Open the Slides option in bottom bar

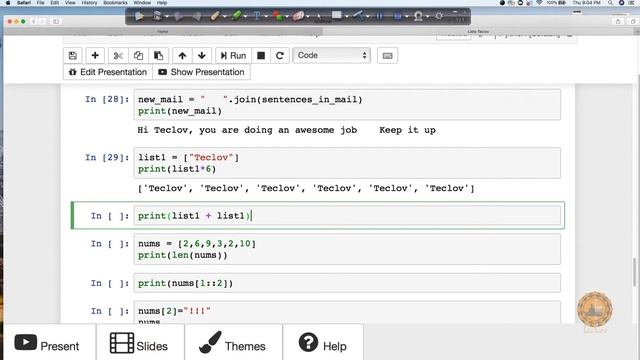[x=140, y=343]
